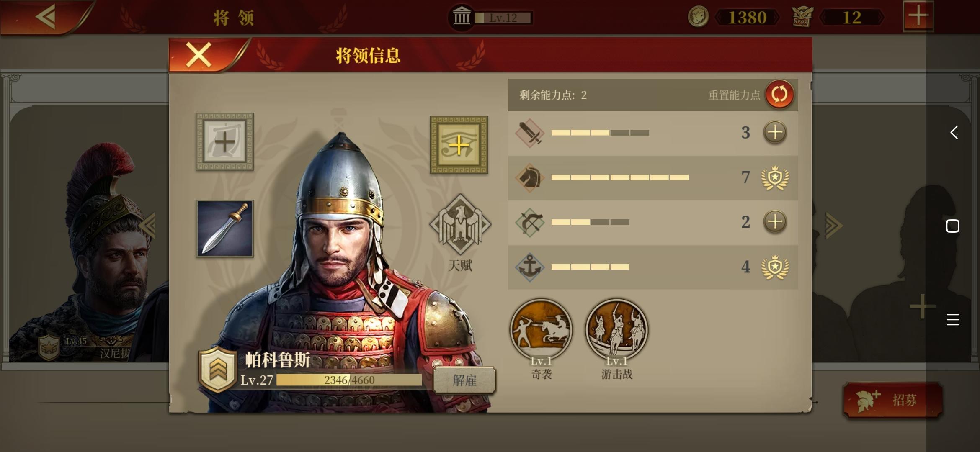Add currency with the red plus button

[918, 16]
